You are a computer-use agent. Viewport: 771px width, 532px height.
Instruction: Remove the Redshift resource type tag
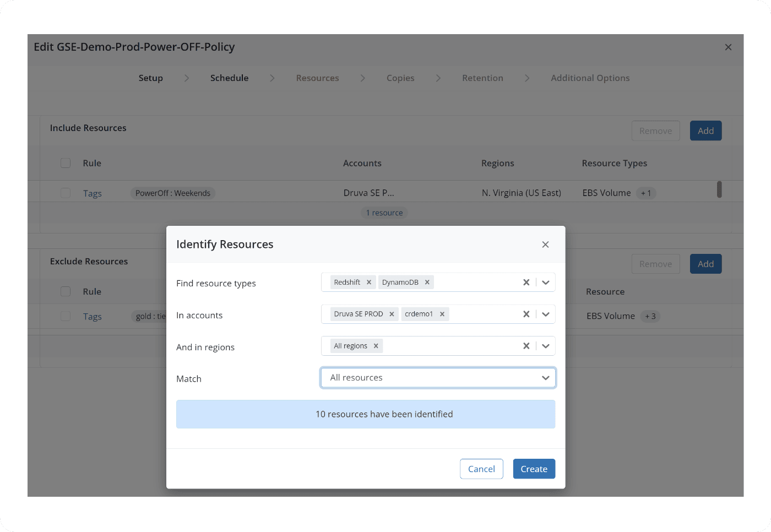369,283
